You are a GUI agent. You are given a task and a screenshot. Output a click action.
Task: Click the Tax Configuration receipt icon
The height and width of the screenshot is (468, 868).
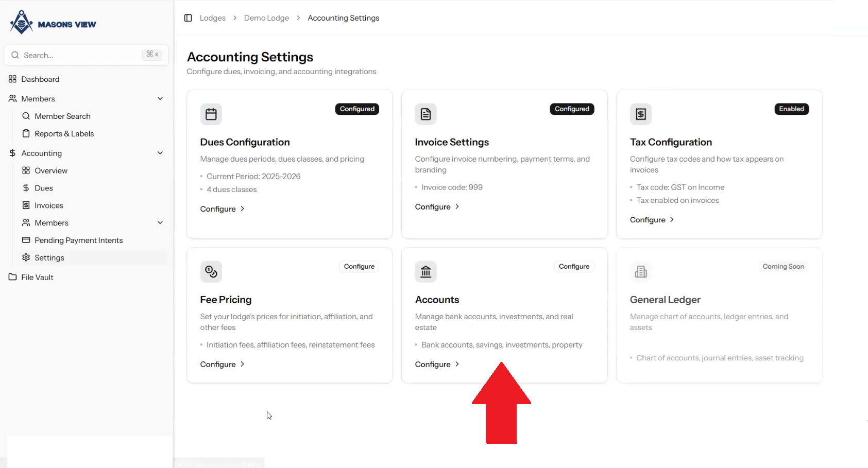[640, 114]
